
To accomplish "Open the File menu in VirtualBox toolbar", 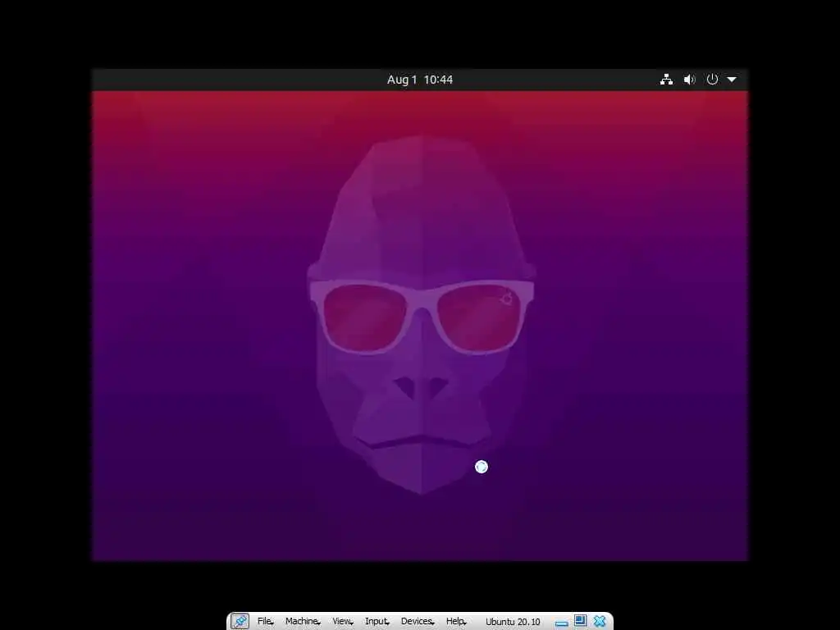I will coord(265,622).
